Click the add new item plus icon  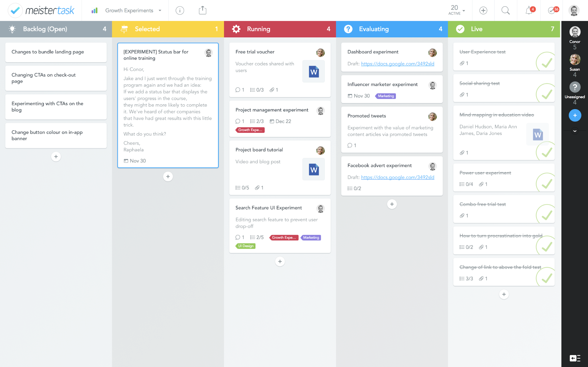(574, 115)
